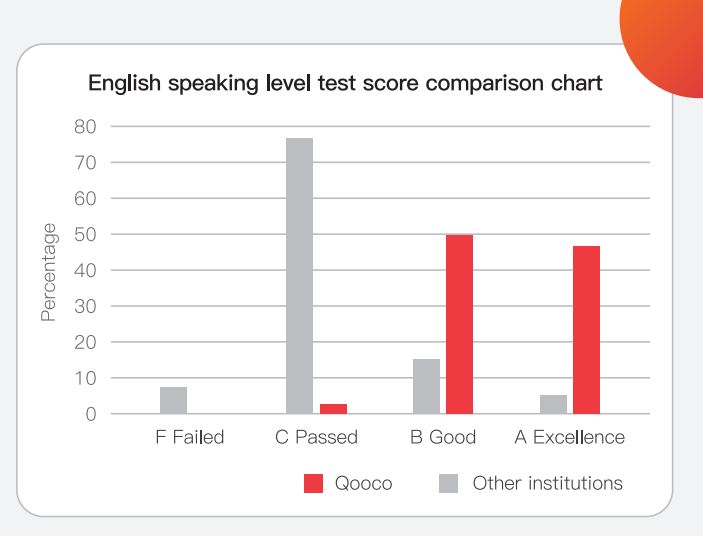This screenshot has width=703, height=536.
Task: Select the chart title text
Action: (345, 84)
